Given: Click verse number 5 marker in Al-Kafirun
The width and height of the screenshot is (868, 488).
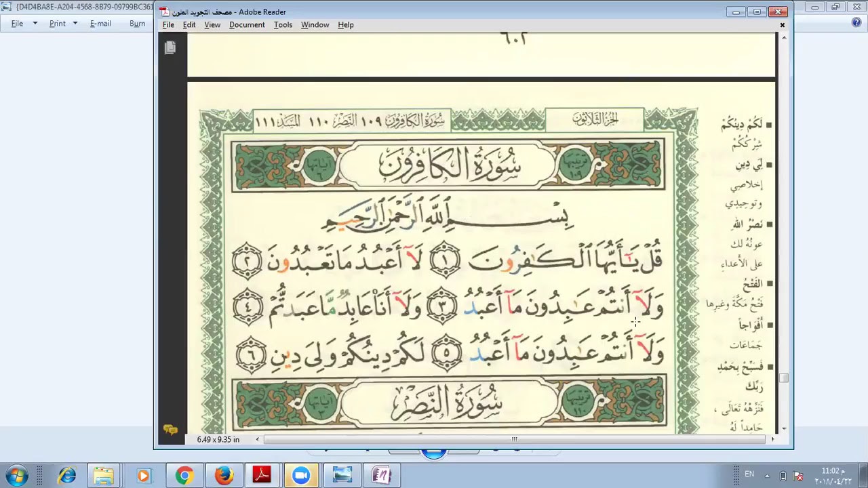Looking at the screenshot, I should [x=447, y=353].
